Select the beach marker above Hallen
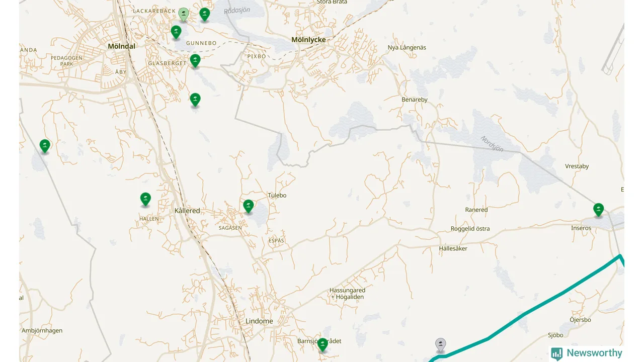Image resolution: width=644 pixels, height=362 pixels. point(145,199)
